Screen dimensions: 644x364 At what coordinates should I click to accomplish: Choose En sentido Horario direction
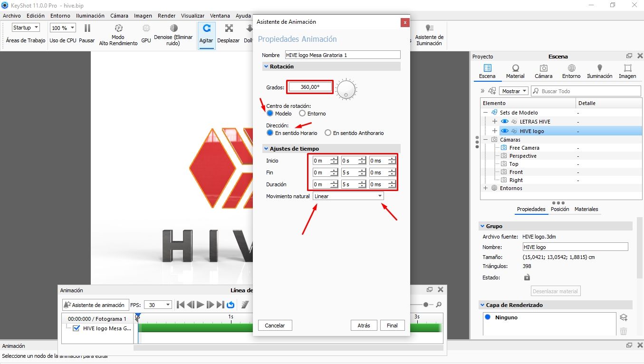point(270,133)
